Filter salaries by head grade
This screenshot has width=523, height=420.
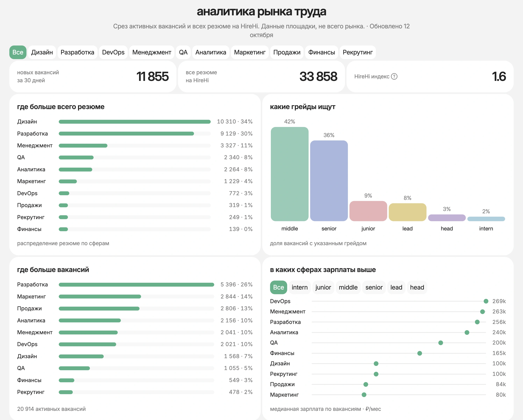tap(417, 287)
